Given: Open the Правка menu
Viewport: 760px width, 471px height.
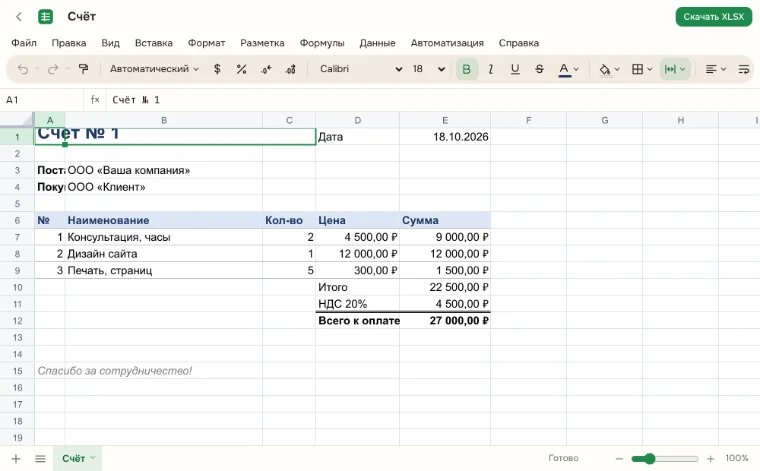Looking at the screenshot, I should coord(69,43).
